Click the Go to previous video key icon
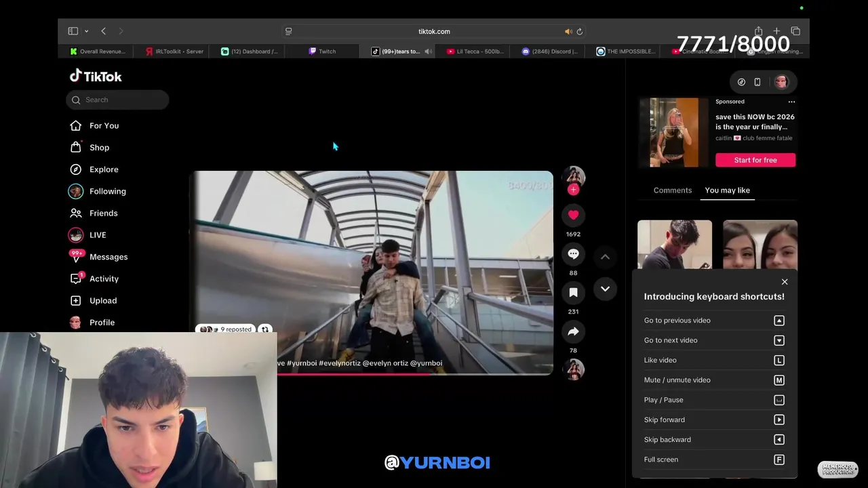Screen dimensions: 868x488 click(x=779, y=321)
